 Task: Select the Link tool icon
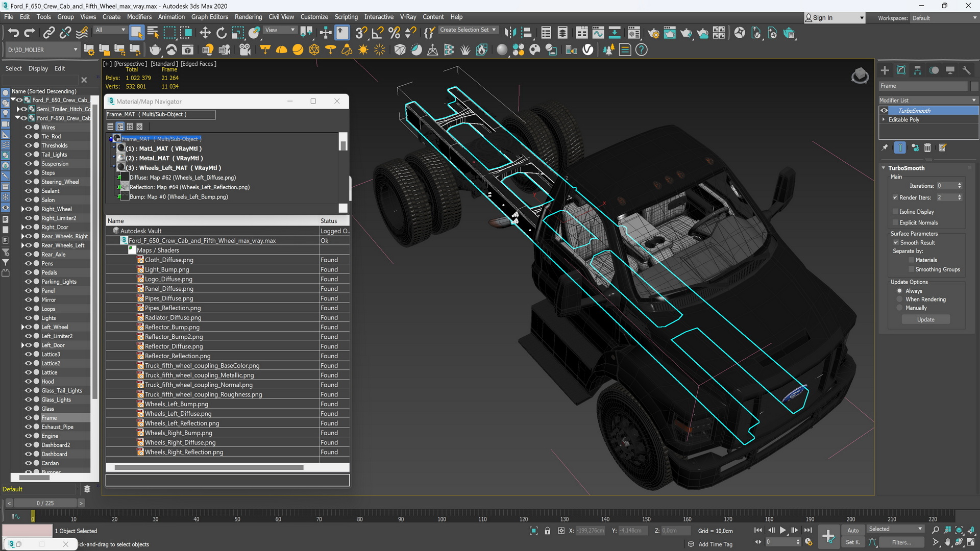(x=49, y=33)
